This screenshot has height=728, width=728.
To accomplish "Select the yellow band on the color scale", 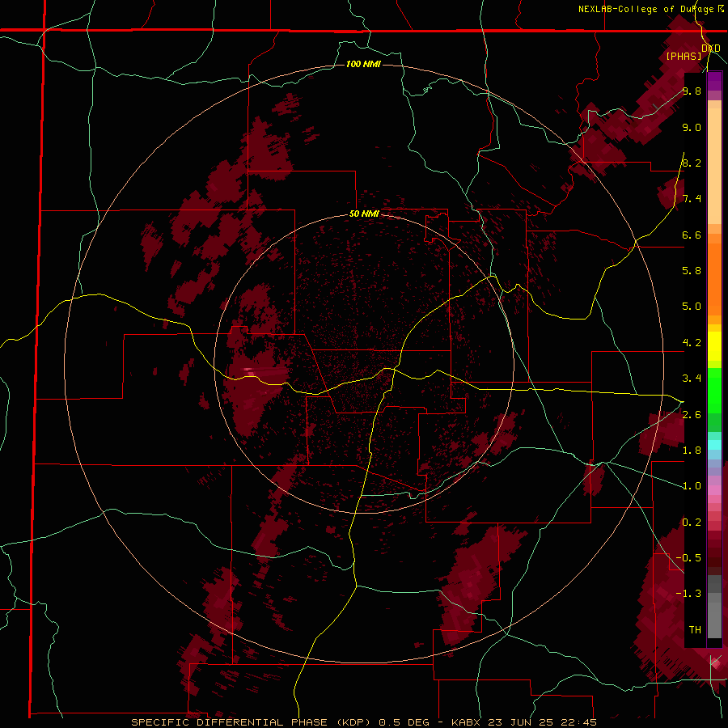I will click(714, 346).
